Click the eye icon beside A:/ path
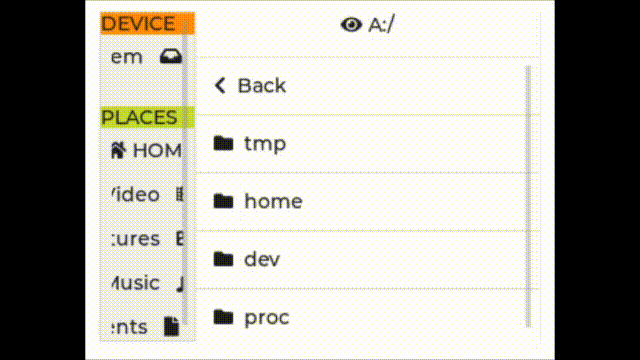 click(x=351, y=25)
